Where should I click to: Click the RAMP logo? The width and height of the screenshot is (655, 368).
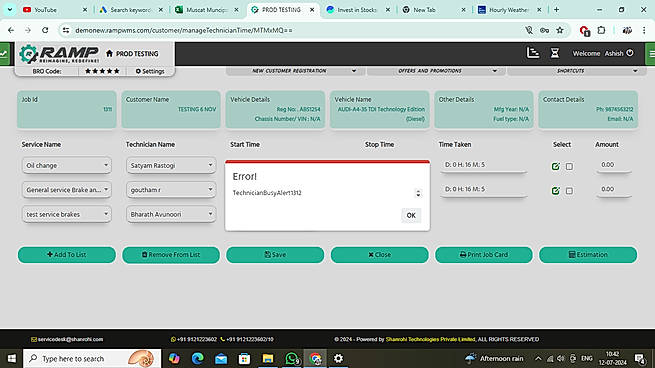point(59,54)
